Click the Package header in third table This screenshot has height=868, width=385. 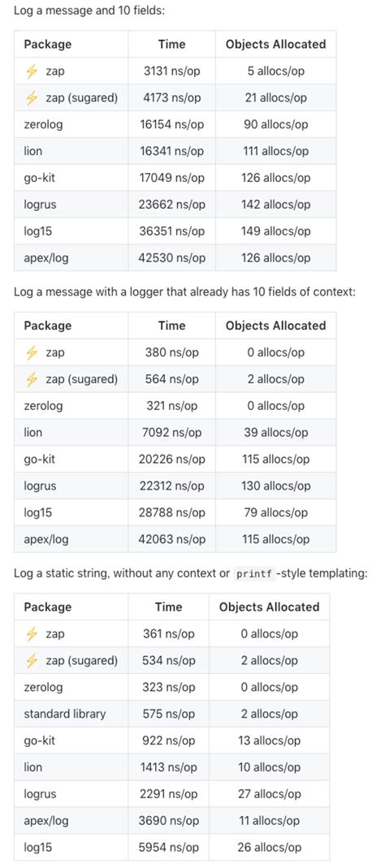pos(71,607)
